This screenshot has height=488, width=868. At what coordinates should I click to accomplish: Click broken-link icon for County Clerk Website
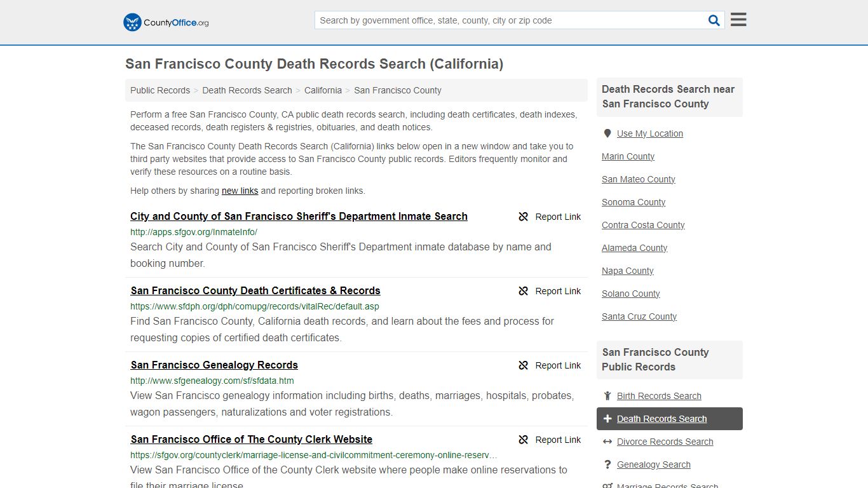point(523,440)
